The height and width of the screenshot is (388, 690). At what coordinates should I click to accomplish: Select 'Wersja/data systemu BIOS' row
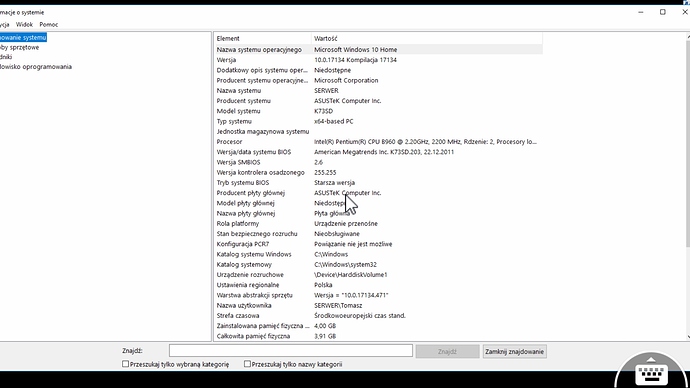coord(378,152)
